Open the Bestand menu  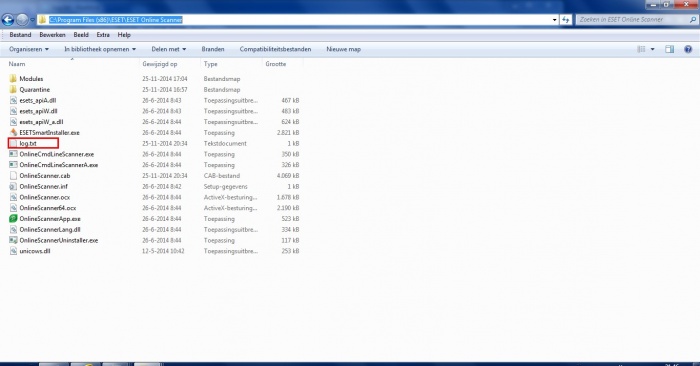pyautogui.click(x=20, y=35)
